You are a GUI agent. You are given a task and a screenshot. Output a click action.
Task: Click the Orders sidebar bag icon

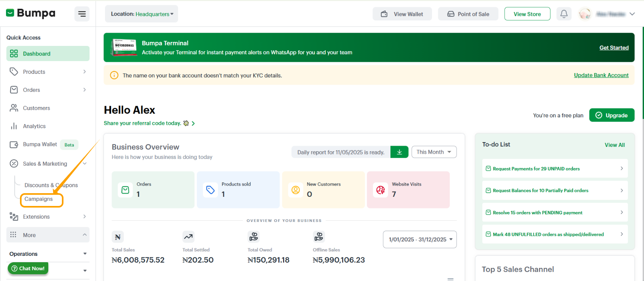pos(14,90)
